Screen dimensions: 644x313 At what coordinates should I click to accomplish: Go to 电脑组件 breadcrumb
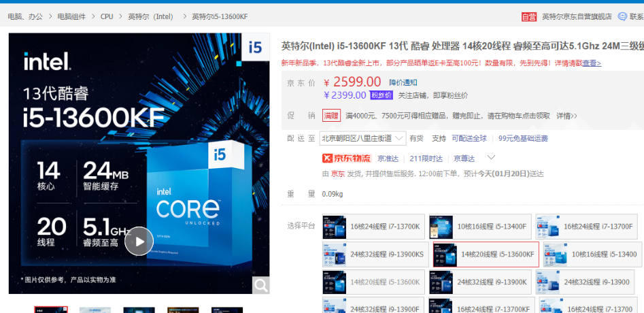click(x=71, y=17)
